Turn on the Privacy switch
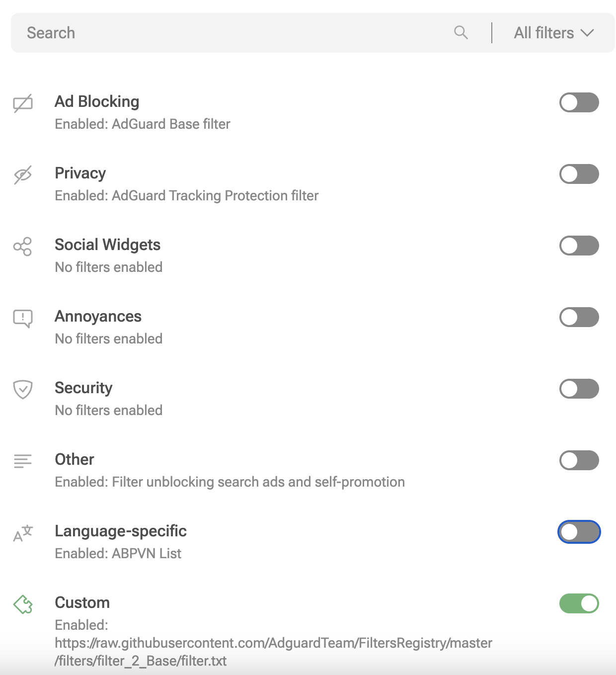Image resolution: width=616 pixels, height=675 pixels. (579, 174)
